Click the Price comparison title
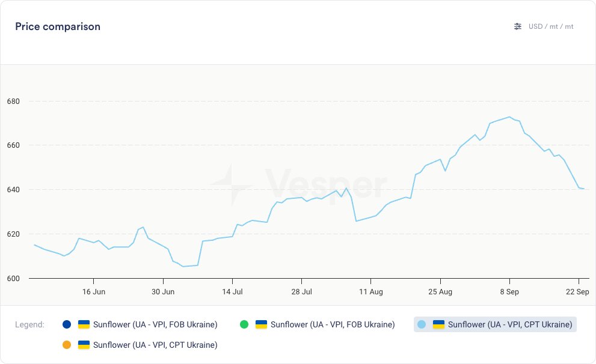The height and width of the screenshot is (364, 596). point(58,26)
